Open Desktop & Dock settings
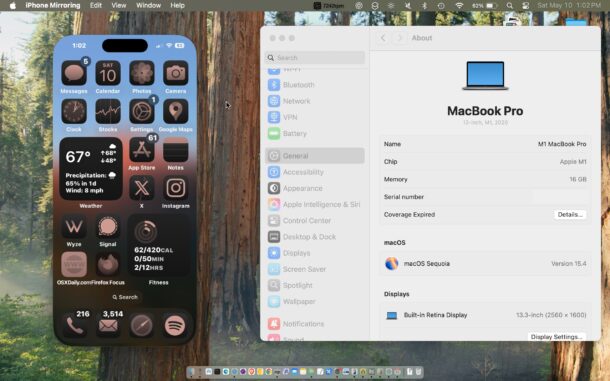This screenshot has height=381, width=610. tap(315, 237)
